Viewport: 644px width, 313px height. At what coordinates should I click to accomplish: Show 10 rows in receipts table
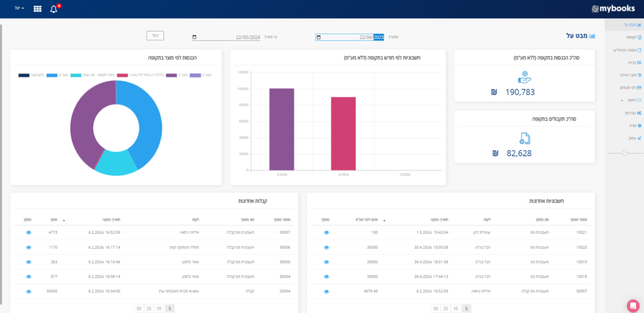159,309
